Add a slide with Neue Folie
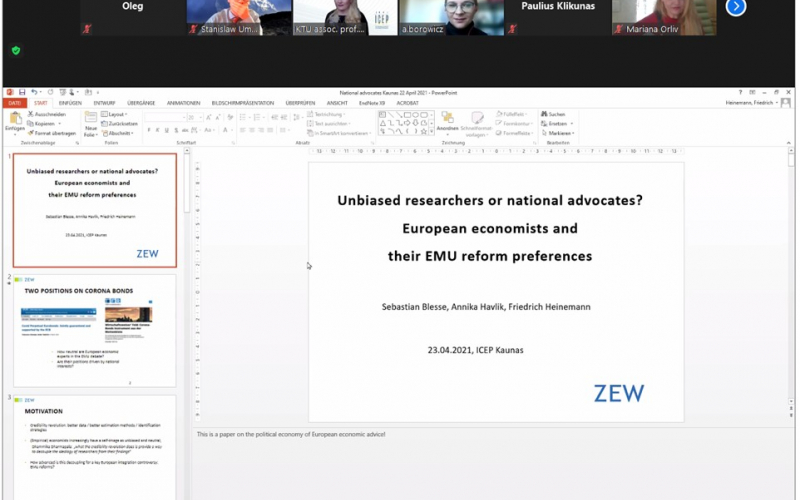The image size is (800, 500). (x=91, y=124)
